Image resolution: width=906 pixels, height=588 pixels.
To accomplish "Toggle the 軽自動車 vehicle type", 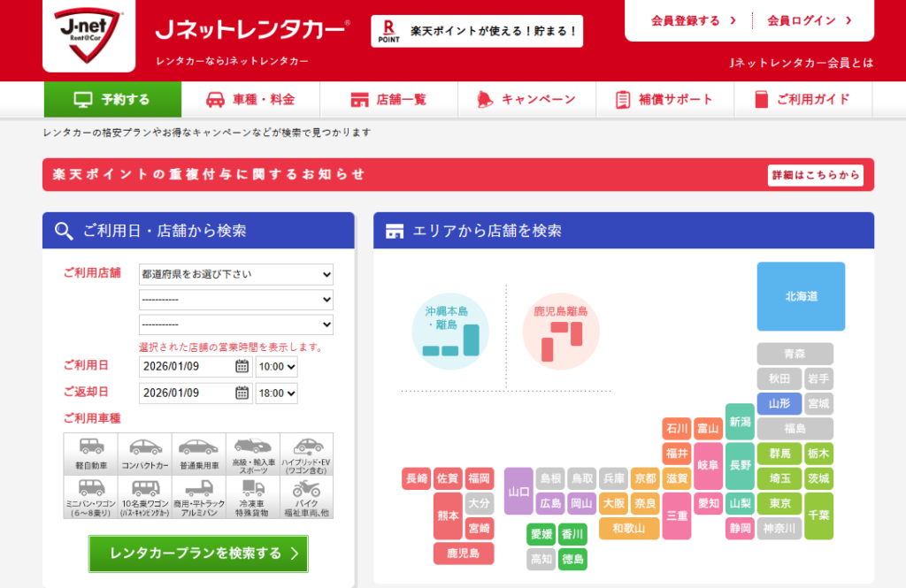I will coord(90,453).
